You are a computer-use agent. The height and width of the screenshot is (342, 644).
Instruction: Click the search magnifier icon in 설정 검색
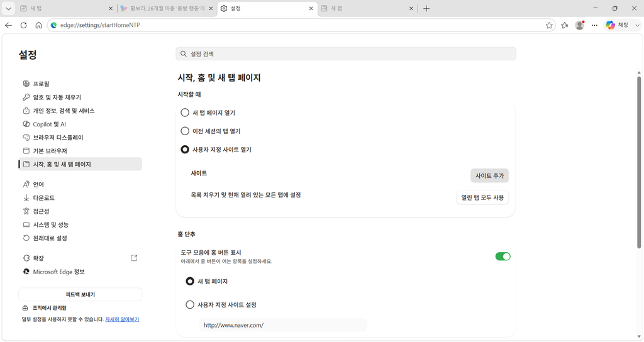[184, 54]
